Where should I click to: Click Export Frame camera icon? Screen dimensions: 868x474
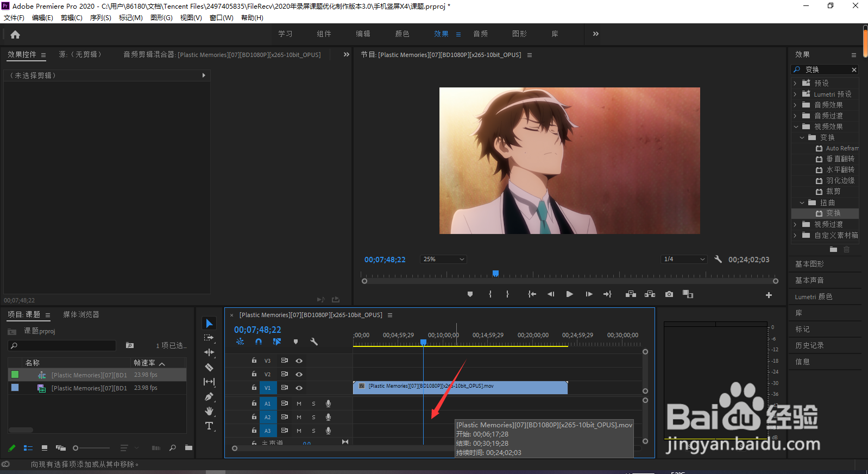pos(669,294)
